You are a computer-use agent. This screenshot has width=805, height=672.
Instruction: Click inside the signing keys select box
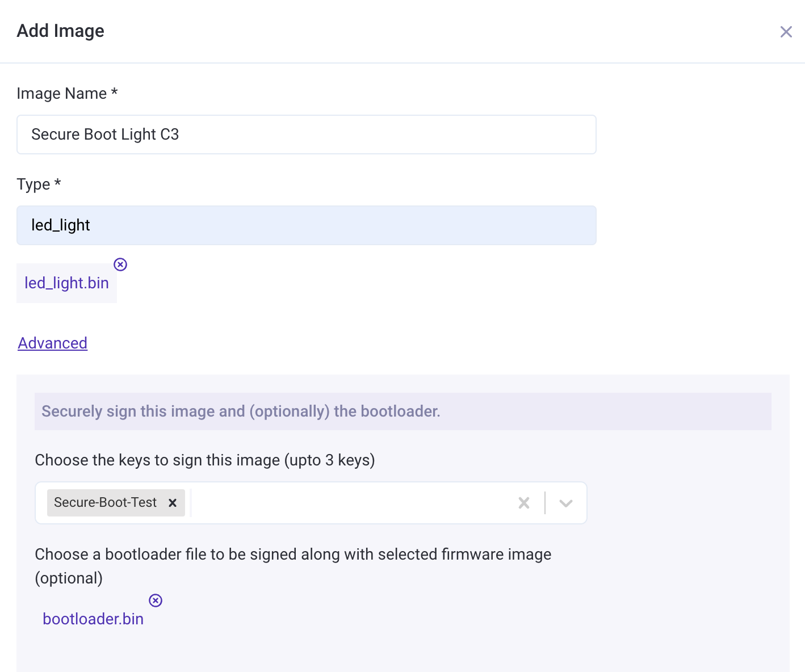pyautogui.click(x=352, y=503)
